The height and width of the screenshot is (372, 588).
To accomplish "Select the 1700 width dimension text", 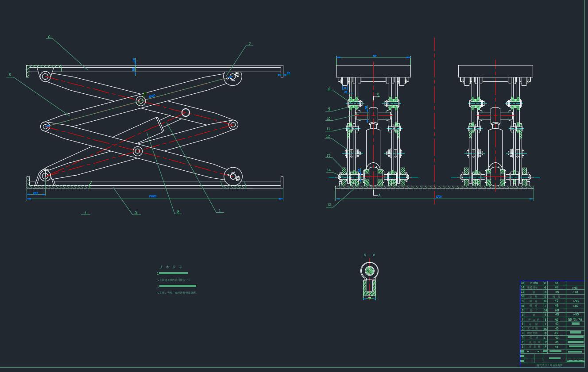I will pos(439,196).
